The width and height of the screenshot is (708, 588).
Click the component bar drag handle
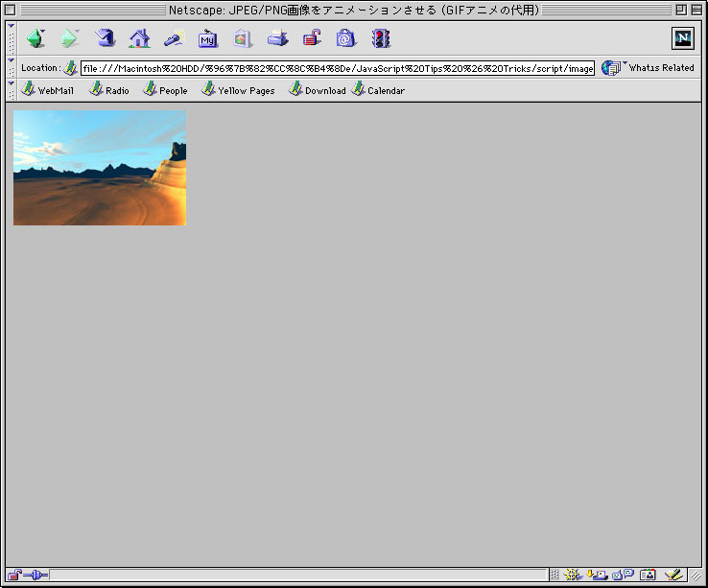(x=555, y=575)
